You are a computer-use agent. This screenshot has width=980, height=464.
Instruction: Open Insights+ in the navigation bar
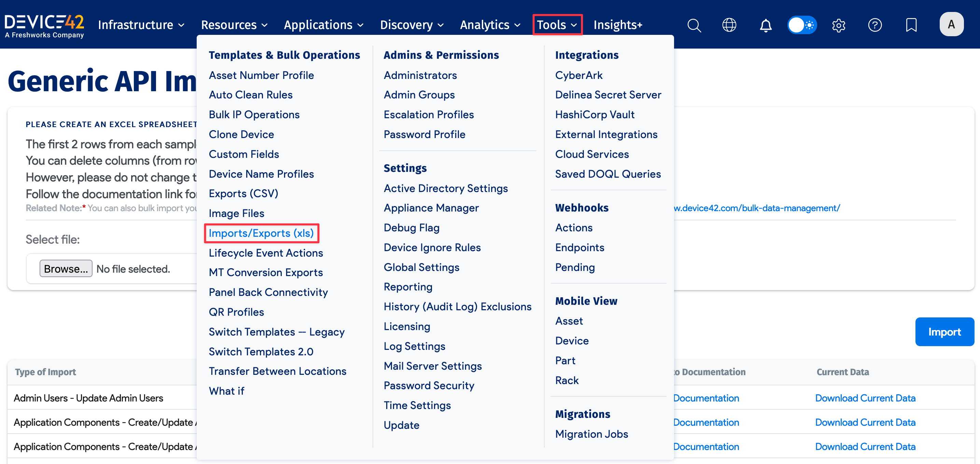[x=617, y=25]
